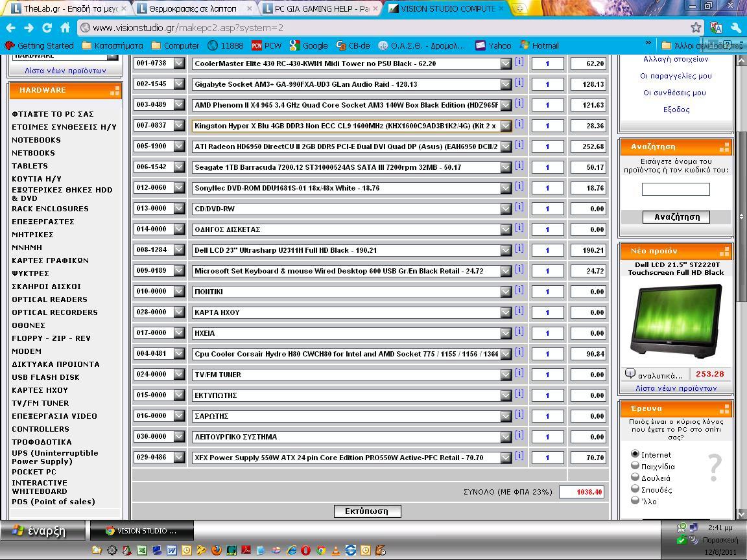Open the Yahoo bookmark
747x560 pixels.
[x=493, y=46]
